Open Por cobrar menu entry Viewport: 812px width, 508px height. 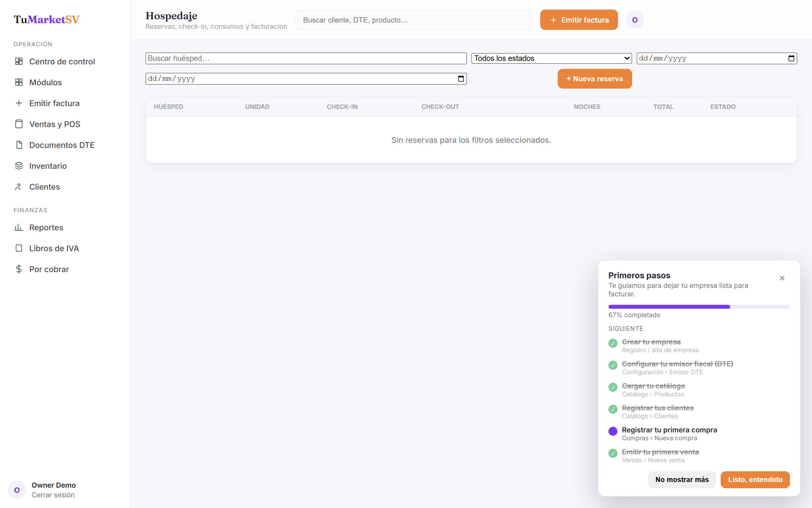pos(49,269)
